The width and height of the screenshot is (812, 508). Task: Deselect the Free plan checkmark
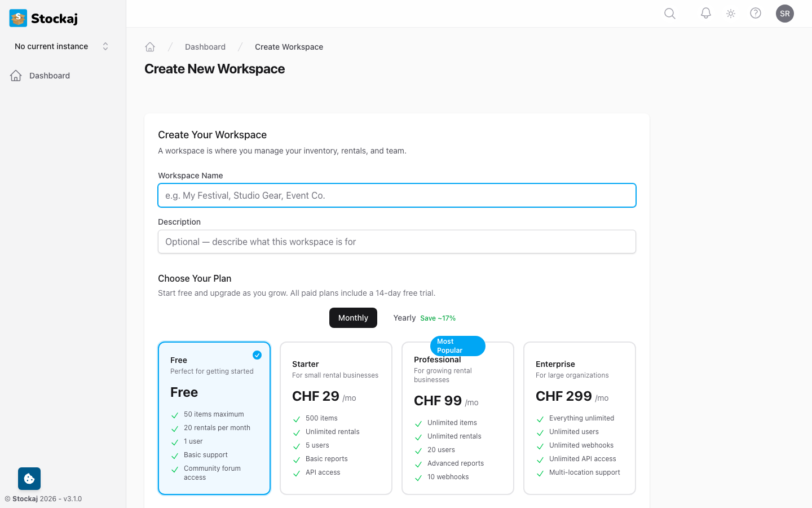coord(257,355)
